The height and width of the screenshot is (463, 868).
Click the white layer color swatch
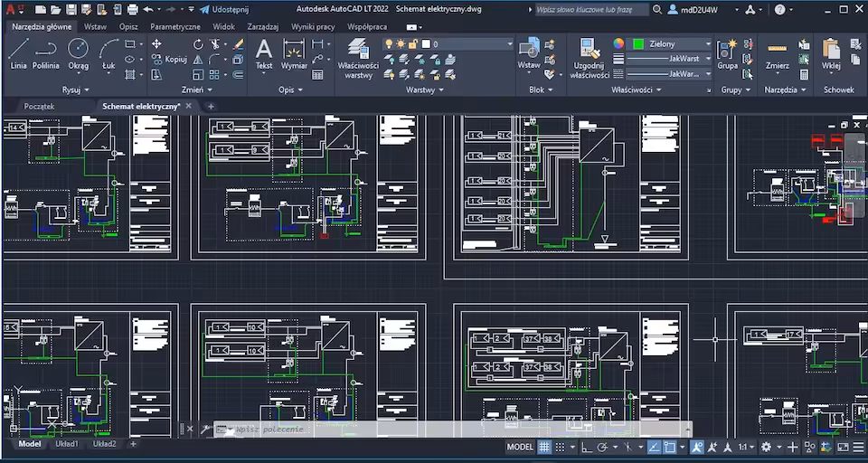[x=426, y=43]
